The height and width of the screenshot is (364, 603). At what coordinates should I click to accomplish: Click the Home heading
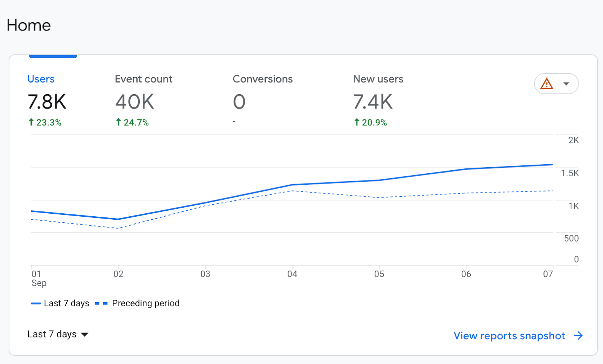point(29,25)
